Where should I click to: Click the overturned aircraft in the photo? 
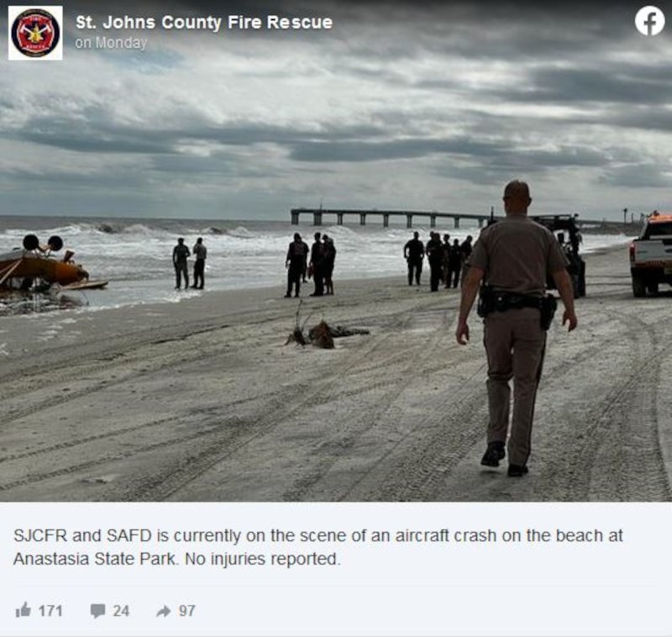(x=47, y=265)
